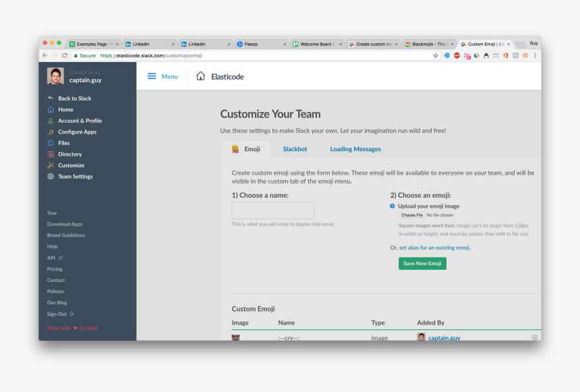580x392 pixels.
Task: Bookmark the page with the star icon
Action: 436,55
